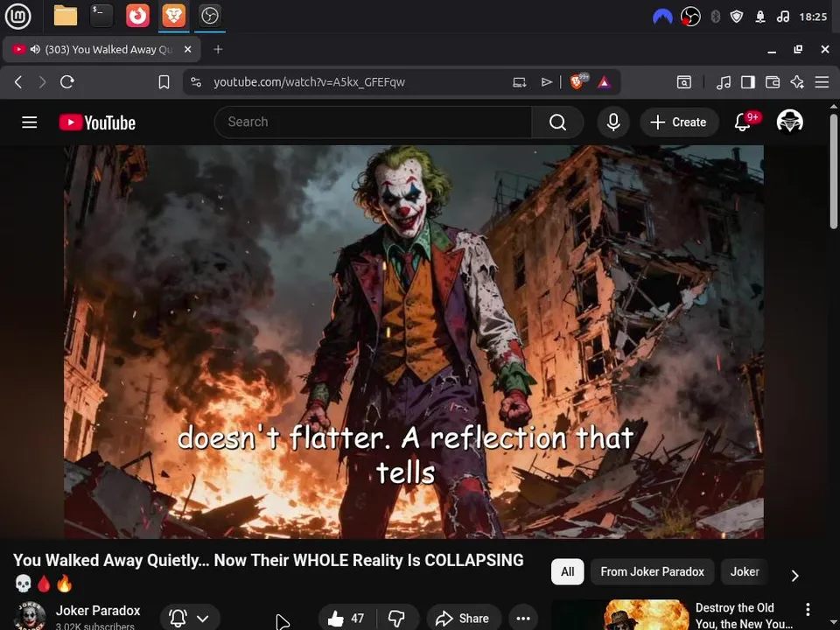Open the account avatar menu
Viewport: 840px width, 630px height.
point(789,122)
